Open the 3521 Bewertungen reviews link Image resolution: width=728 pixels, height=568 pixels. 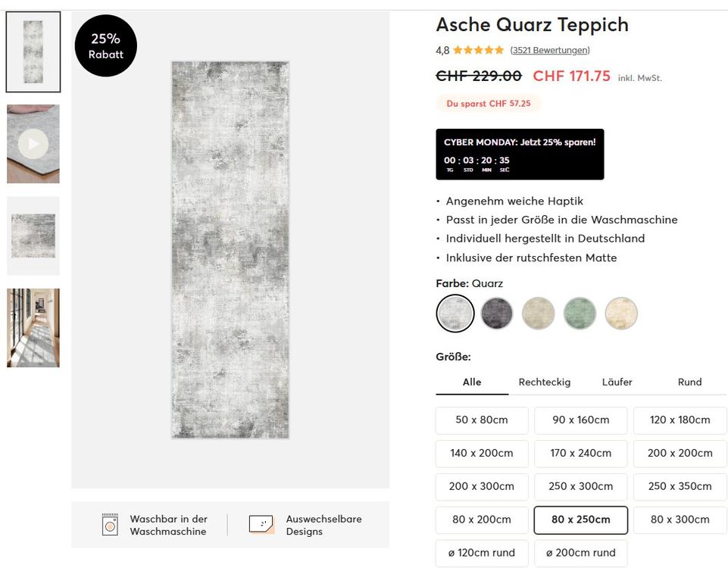click(x=550, y=51)
